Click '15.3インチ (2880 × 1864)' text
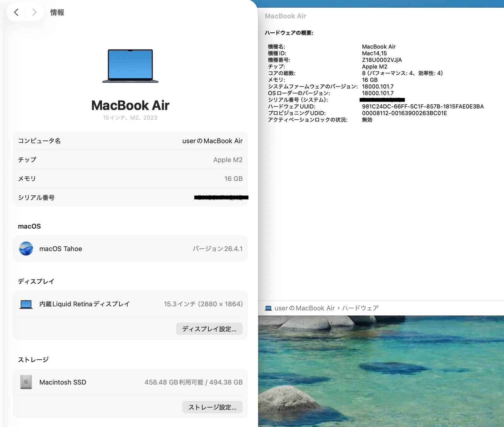The height and width of the screenshot is (427, 504). click(x=203, y=304)
